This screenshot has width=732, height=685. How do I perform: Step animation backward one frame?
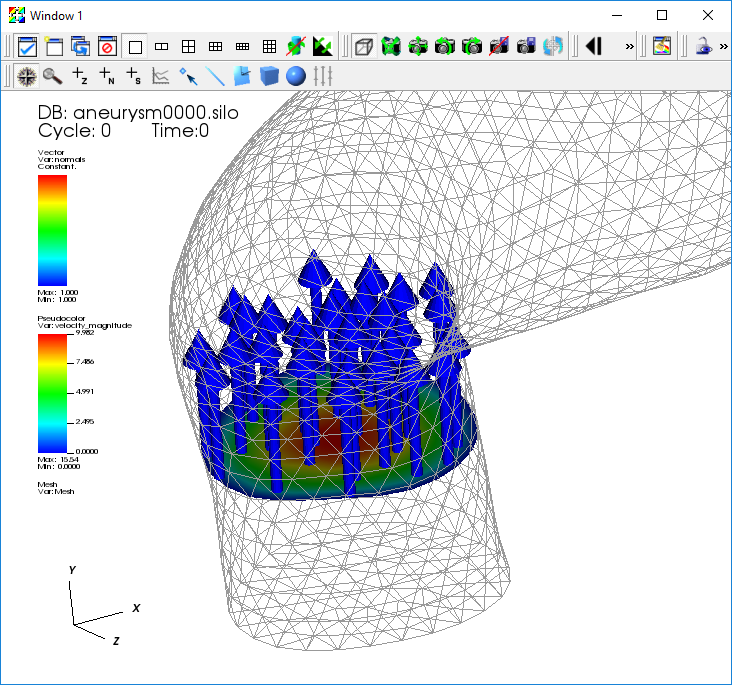594,47
